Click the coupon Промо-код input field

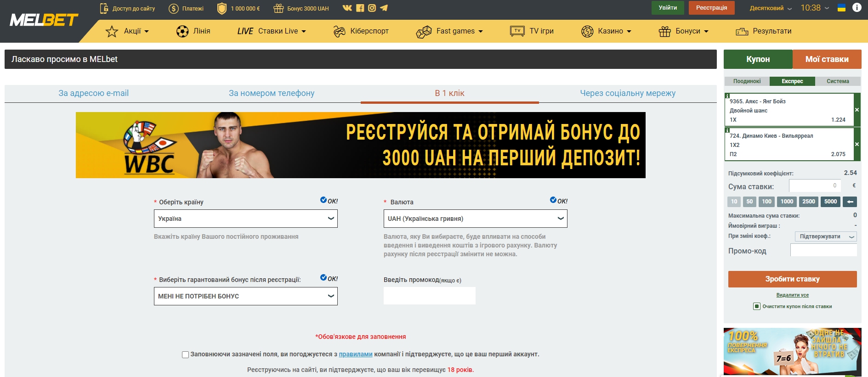pos(823,250)
